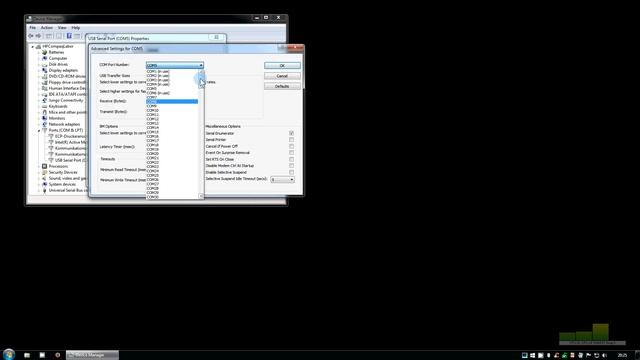Viewport: 640px width, 360px height.
Task: Select the IDE ATA/ATAPI controllers icon
Action: [44, 94]
